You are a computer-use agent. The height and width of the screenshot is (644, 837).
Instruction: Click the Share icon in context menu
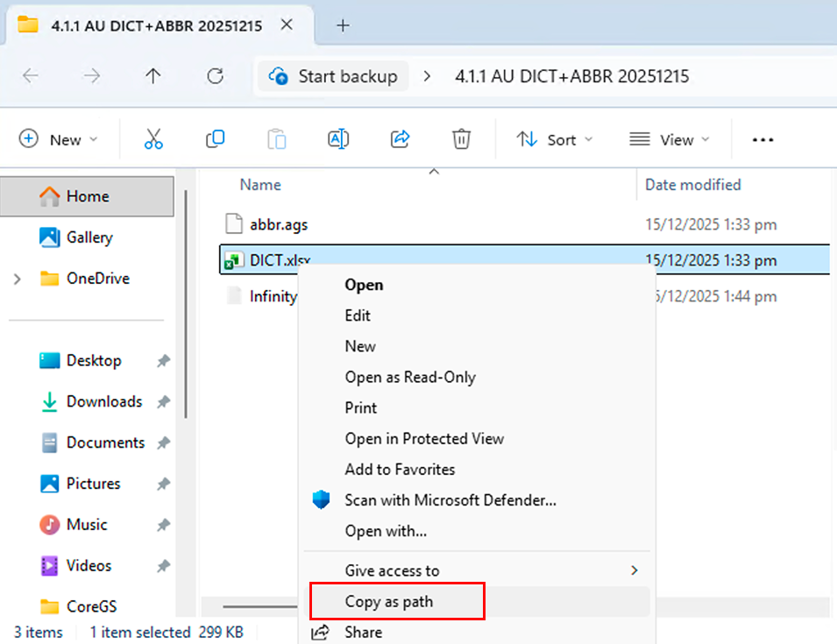[320, 633]
